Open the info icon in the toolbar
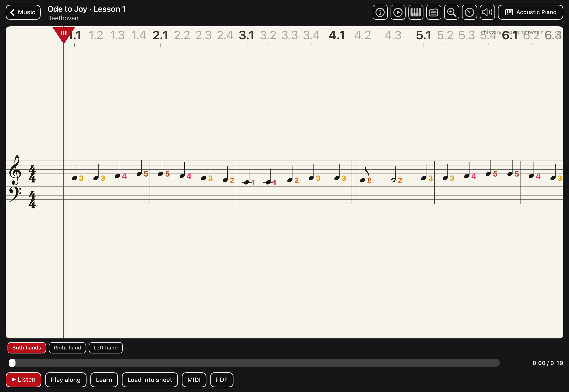Viewport: 569px width, 392px height. [380, 12]
